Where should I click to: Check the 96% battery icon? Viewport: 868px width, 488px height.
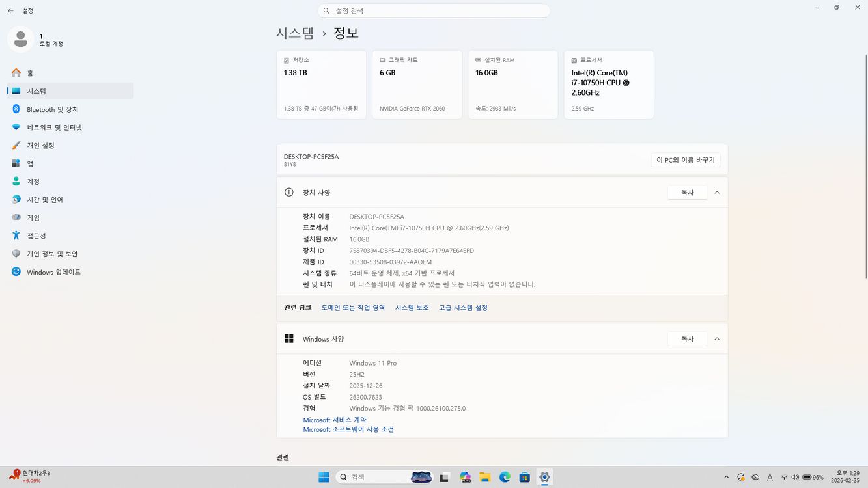tap(810, 477)
